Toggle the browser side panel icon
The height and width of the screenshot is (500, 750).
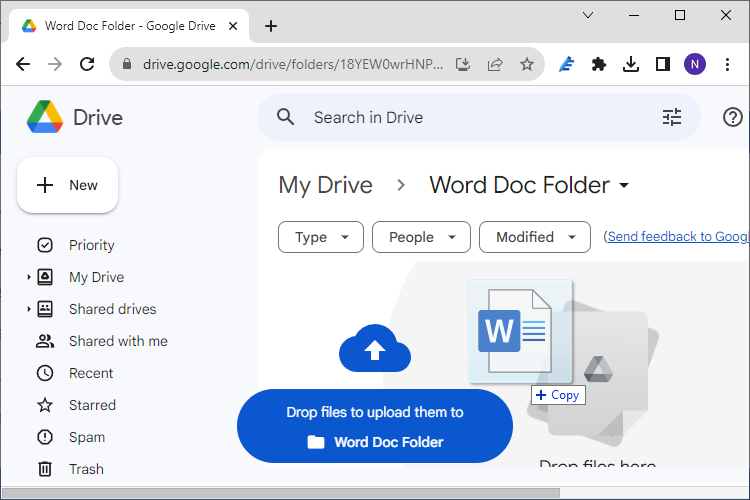(x=663, y=64)
